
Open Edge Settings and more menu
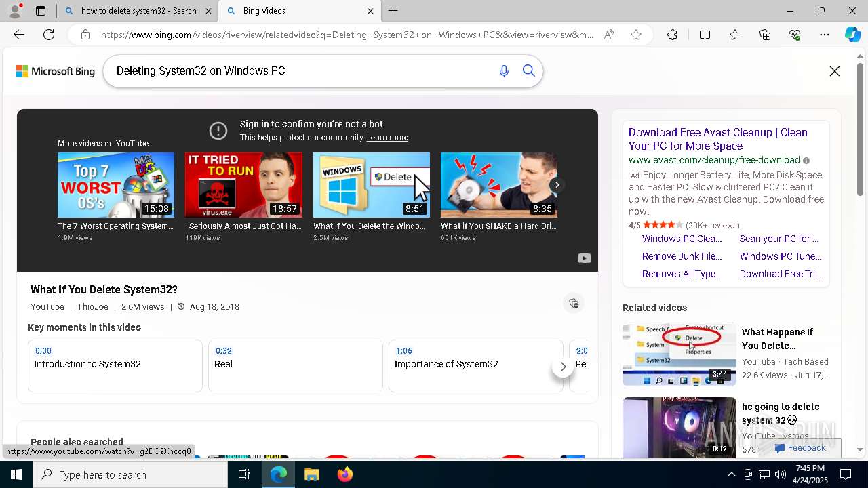point(825,35)
